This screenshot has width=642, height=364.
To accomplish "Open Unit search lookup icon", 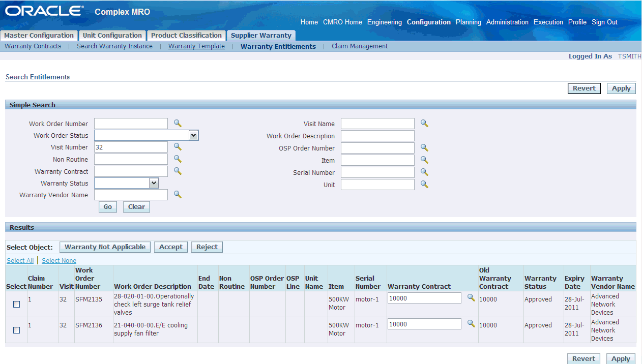I will pyautogui.click(x=424, y=184).
